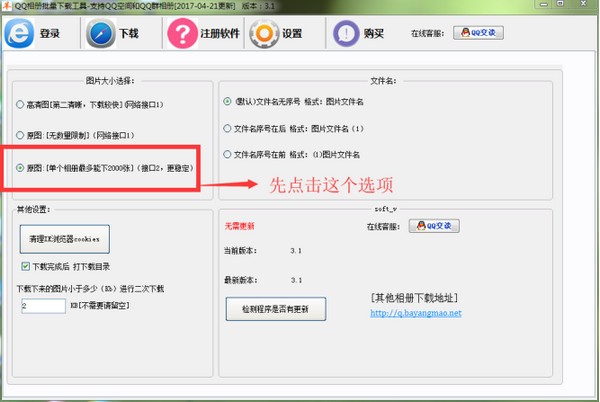Click the 当前版本 3.1 value
The height and width of the screenshot is (402, 600).
[296, 251]
